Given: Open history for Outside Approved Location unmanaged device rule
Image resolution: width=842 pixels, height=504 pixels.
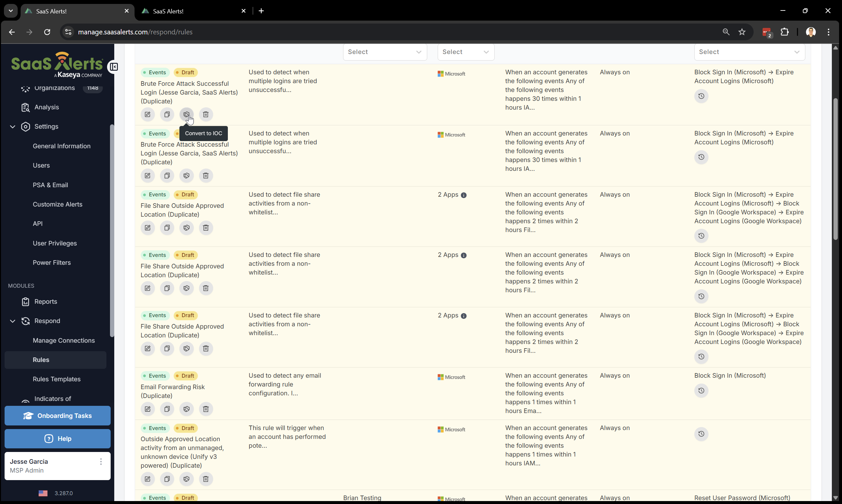Looking at the screenshot, I should (701, 434).
